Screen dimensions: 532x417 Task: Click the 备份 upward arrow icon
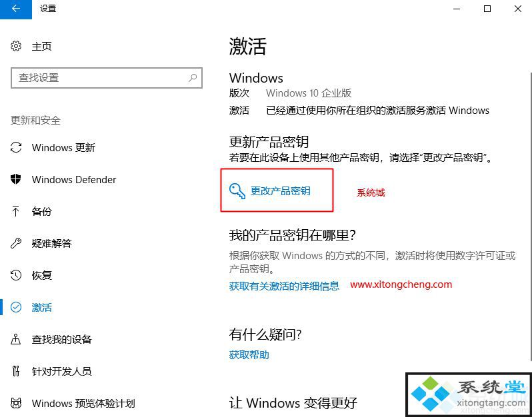click(x=15, y=211)
